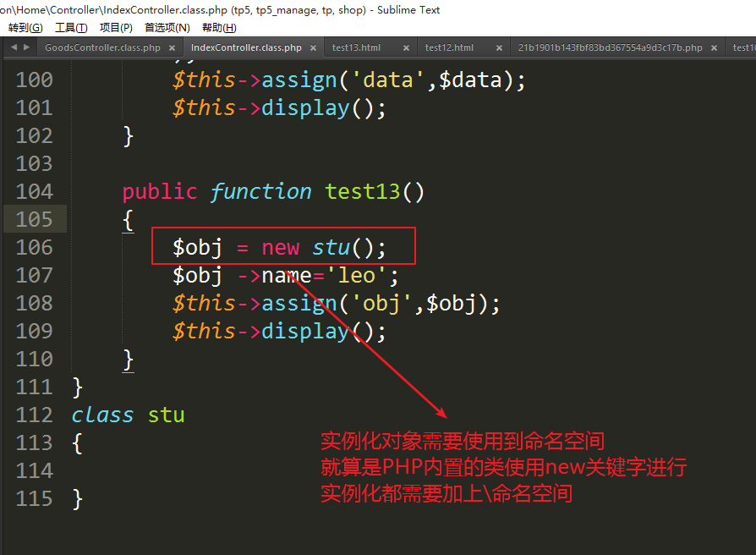Open the 项目(P) menu
This screenshot has width=756, height=555.
coord(116,28)
